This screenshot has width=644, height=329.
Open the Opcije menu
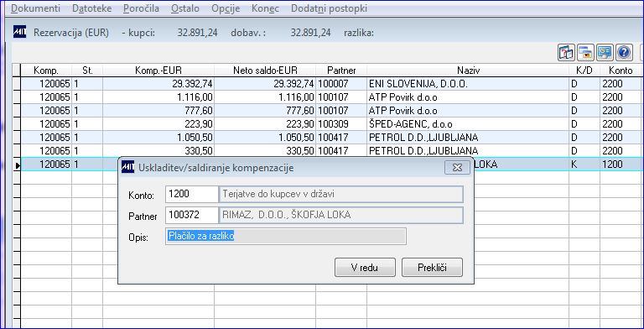(x=226, y=8)
